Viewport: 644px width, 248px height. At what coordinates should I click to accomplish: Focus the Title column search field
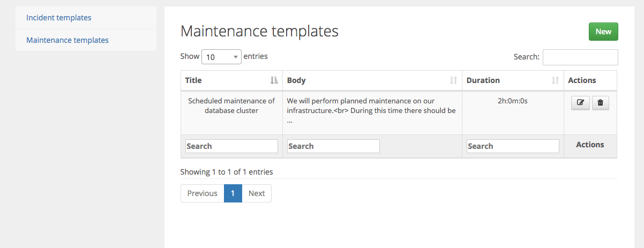point(231,146)
